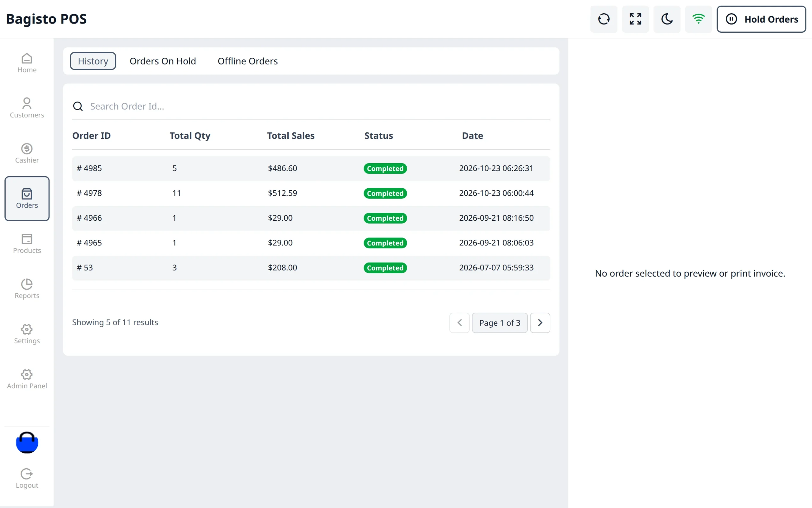Image resolution: width=812 pixels, height=508 pixels.
Task: Select Orders in the sidebar
Action: click(27, 198)
